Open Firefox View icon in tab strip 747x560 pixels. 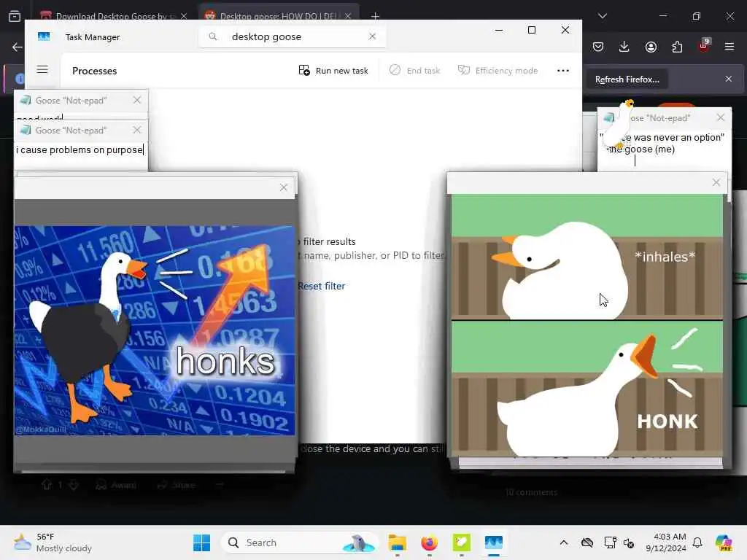tap(15, 16)
